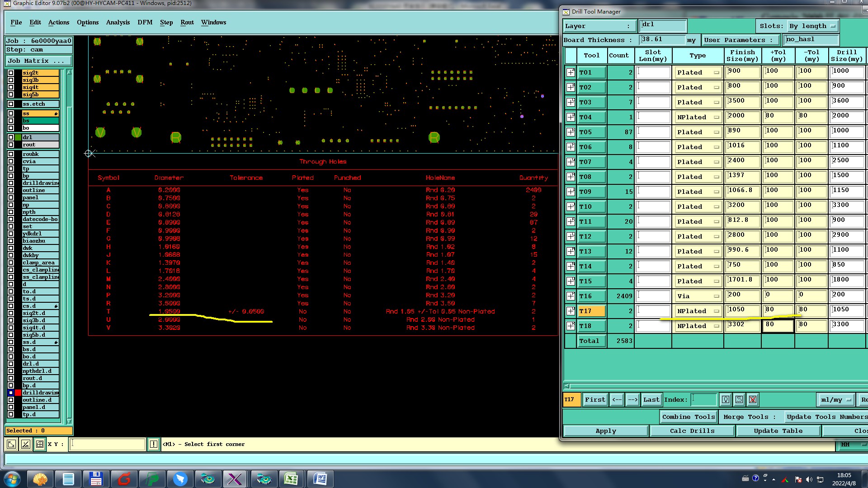Toggle the rout layer checkbox

pos(11,145)
